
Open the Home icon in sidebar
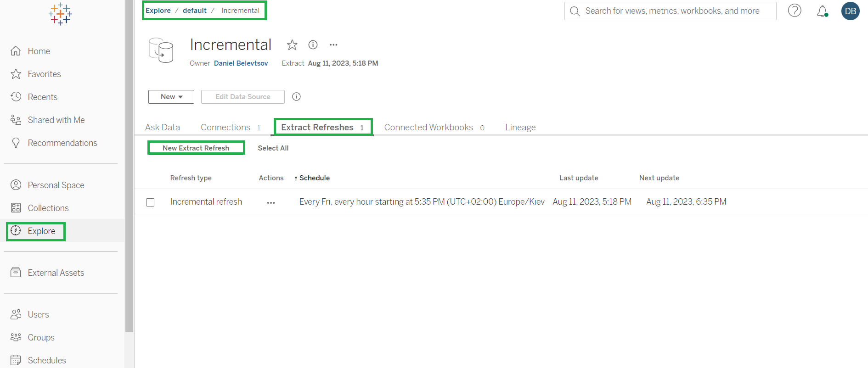coord(16,51)
